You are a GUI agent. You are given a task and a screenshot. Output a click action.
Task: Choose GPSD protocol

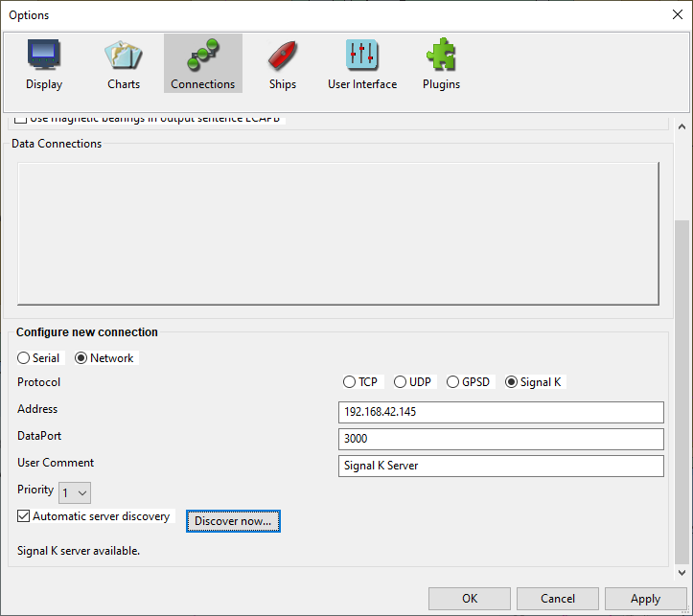click(454, 382)
